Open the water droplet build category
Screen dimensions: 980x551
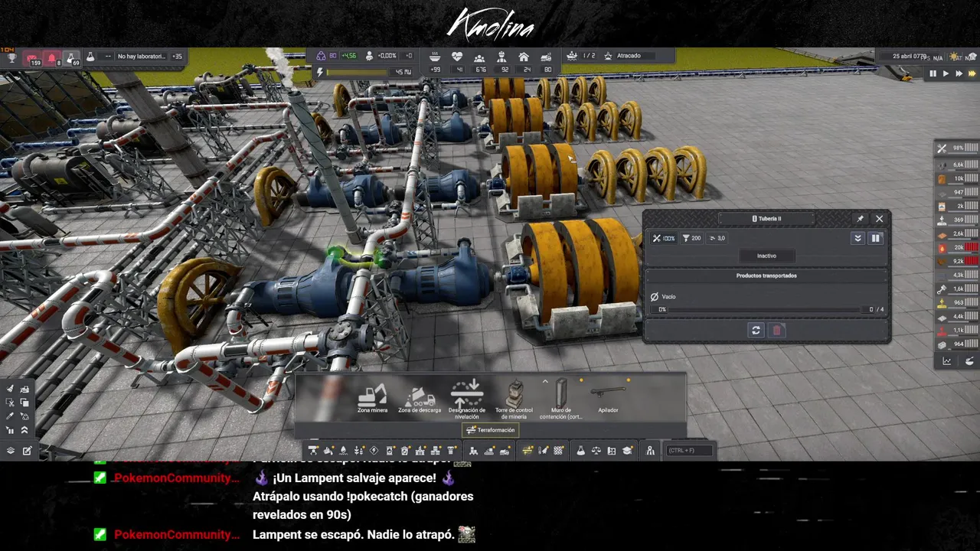343,450
